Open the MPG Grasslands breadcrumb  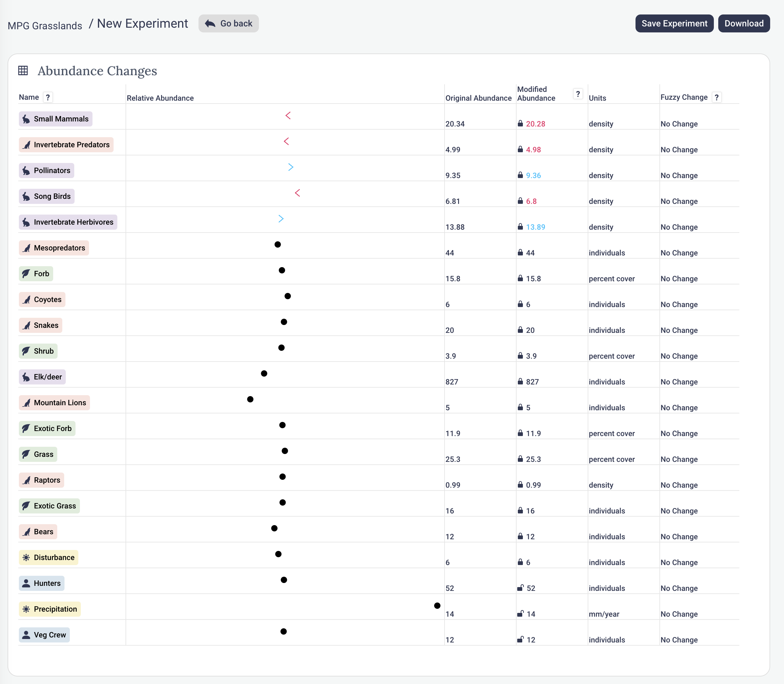click(x=45, y=25)
